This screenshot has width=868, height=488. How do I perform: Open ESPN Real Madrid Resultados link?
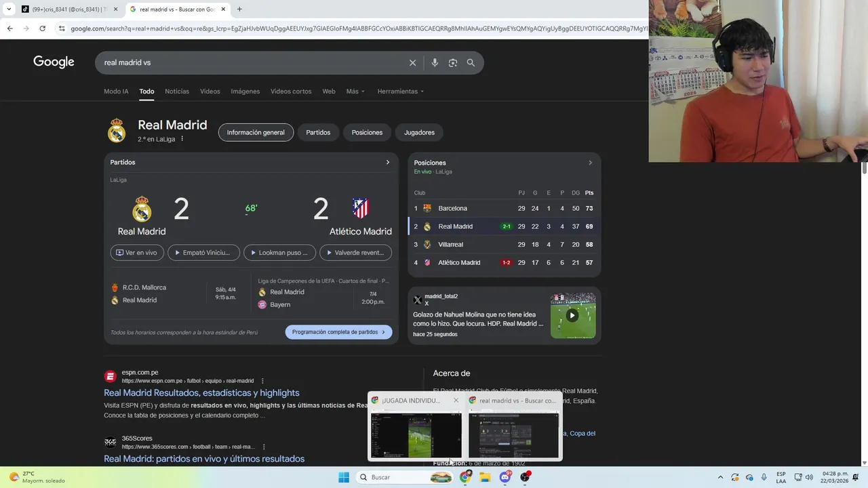pos(201,393)
